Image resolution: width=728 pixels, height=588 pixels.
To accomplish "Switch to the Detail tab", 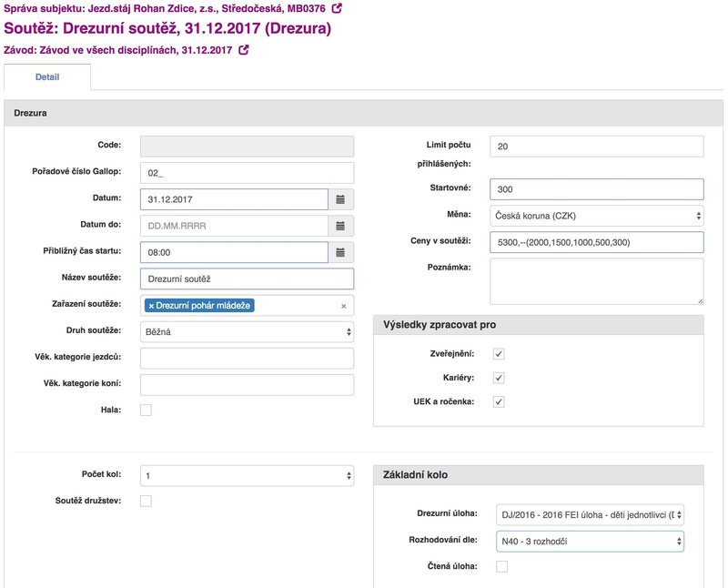I will [x=47, y=77].
